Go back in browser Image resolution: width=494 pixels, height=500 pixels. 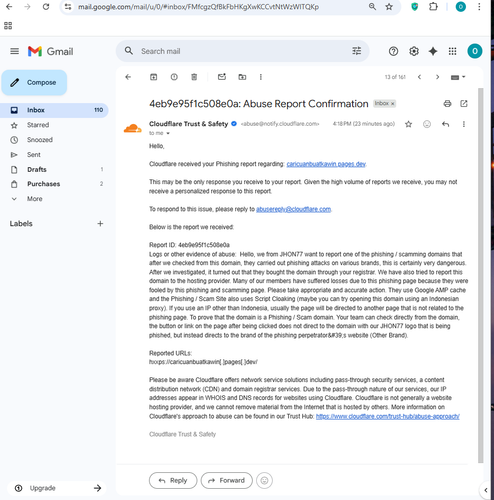pos(9,7)
